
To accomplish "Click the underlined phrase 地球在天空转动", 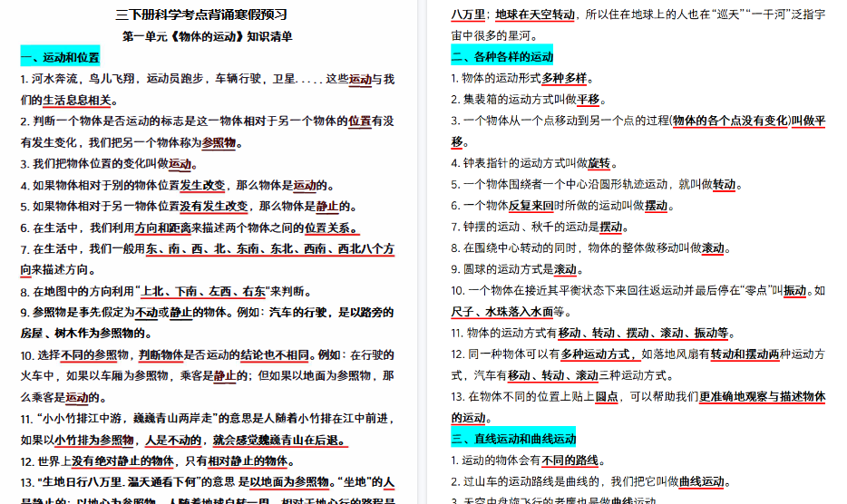I will click(x=535, y=15).
